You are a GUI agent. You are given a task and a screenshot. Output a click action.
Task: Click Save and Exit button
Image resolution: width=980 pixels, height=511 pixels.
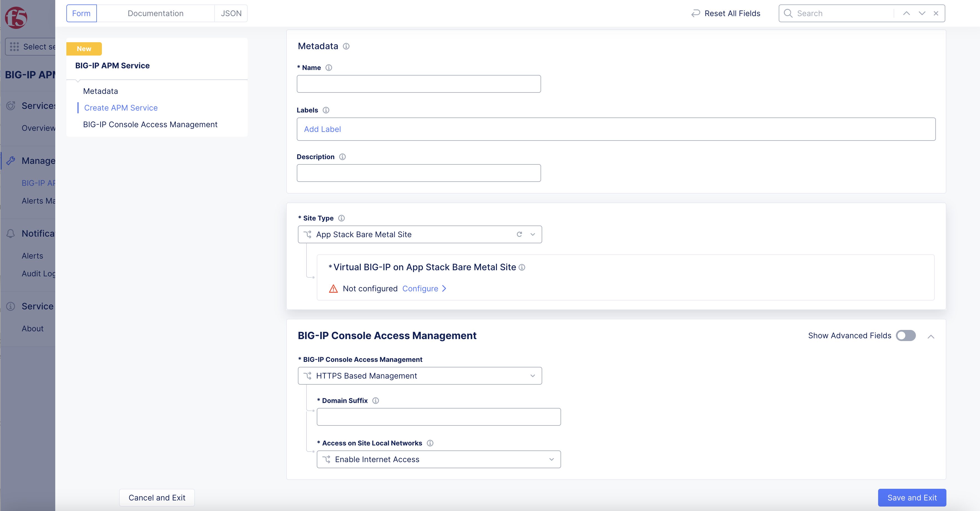tap(912, 498)
